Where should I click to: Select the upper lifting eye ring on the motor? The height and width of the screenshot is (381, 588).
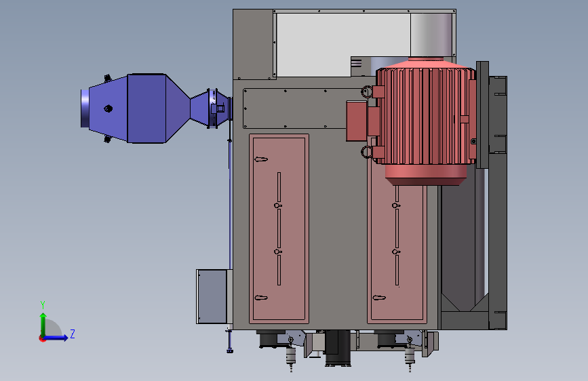[367, 92]
